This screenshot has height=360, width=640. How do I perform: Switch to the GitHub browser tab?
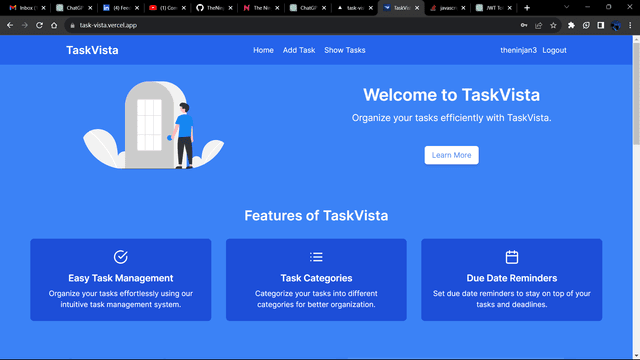point(214,8)
